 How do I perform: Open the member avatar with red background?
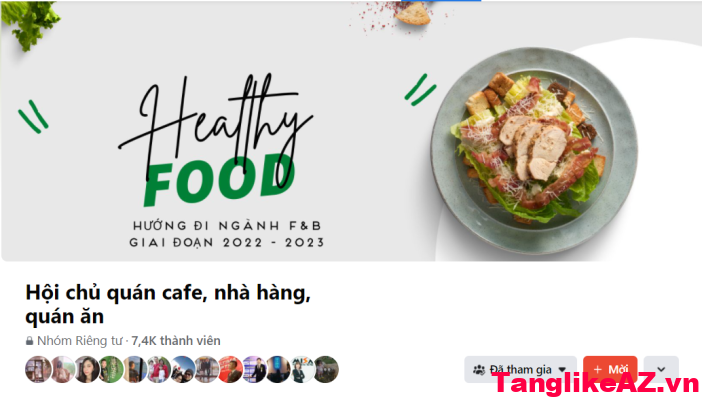coord(230,370)
